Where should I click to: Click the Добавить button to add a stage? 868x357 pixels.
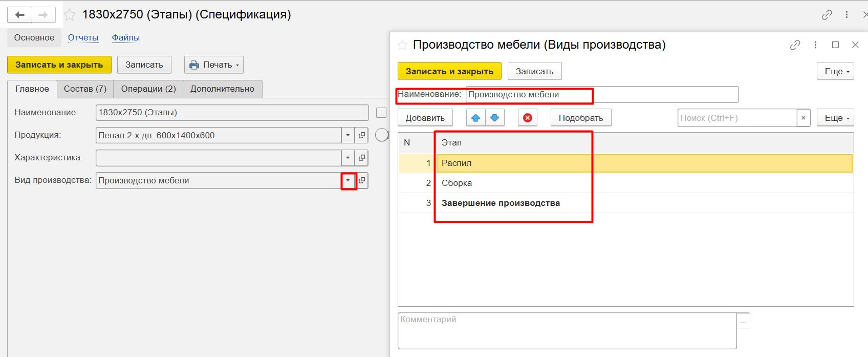[425, 118]
